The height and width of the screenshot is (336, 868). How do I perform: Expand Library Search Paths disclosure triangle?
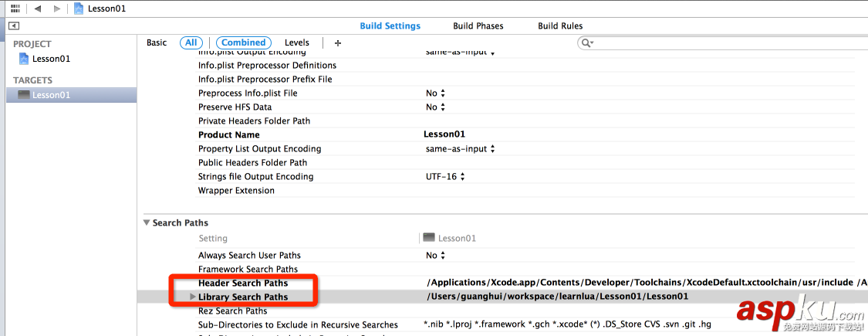[x=192, y=297]
